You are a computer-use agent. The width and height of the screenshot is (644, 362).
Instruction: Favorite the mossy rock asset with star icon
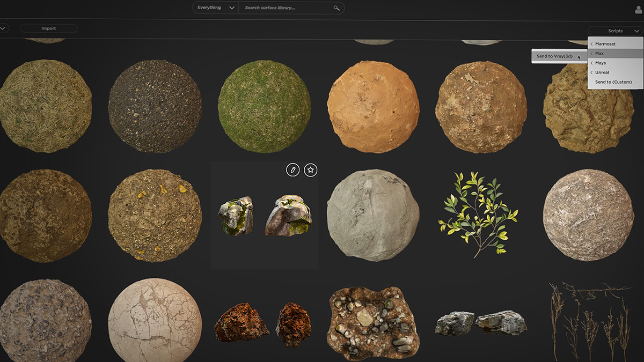310,170
